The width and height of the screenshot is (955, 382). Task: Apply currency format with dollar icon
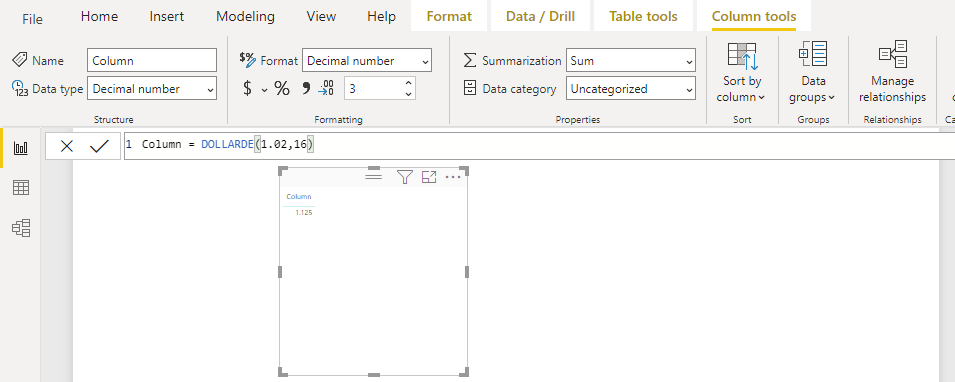click(x=247, y=88)
